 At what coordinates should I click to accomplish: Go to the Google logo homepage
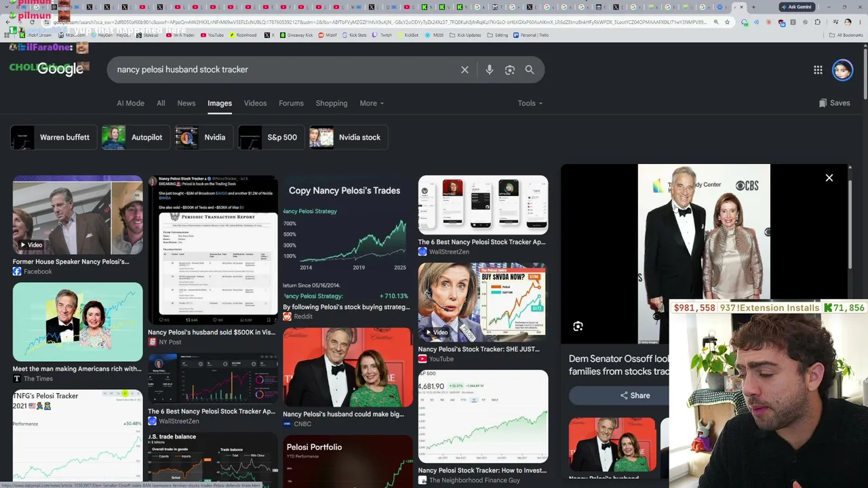pyautogui.click(x=60, y=69)
